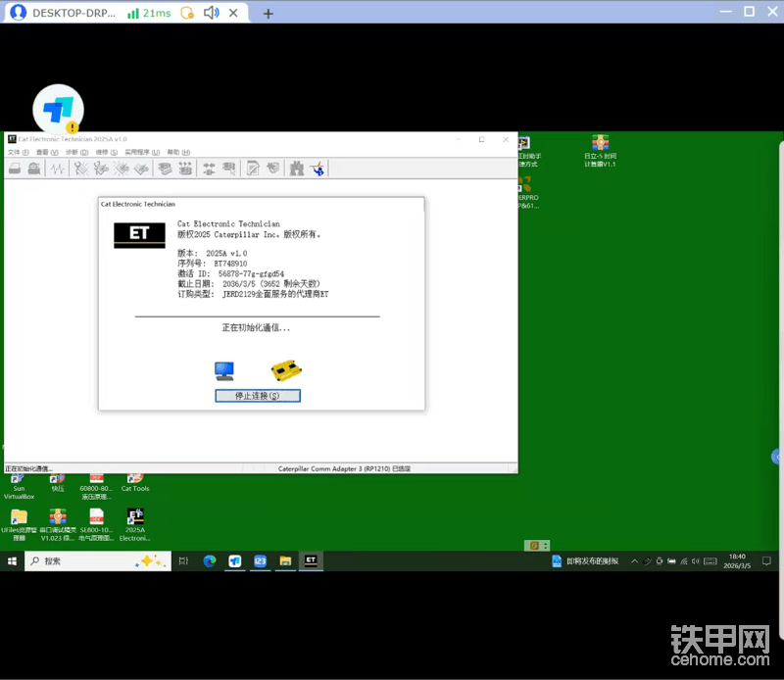Click the Windows Start button
Image resolution: width=784 pixels, height=680 pixels.
point(12,561)
